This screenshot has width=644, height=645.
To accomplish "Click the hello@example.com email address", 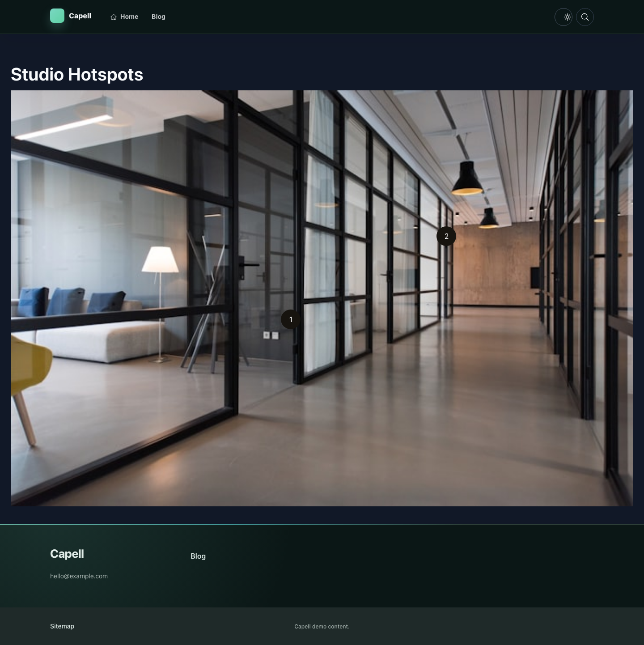I will pyautogui.click(x=79, y=576).
